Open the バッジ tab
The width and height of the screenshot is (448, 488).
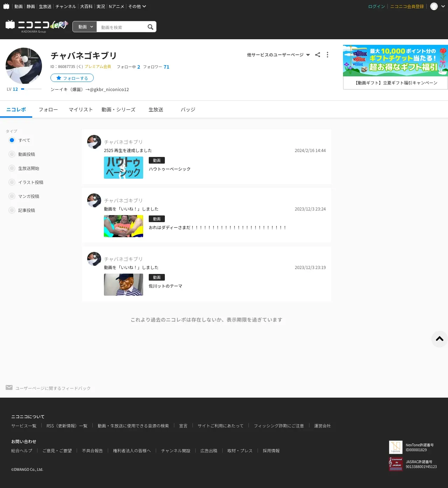[x=188, y=110]
